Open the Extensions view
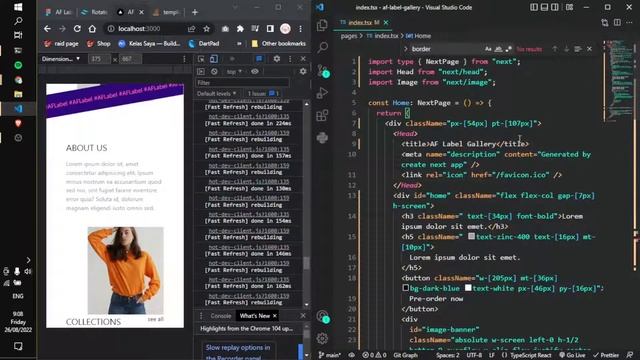The height and width of the screenshot is (360, 640). (x=322, y=115)
